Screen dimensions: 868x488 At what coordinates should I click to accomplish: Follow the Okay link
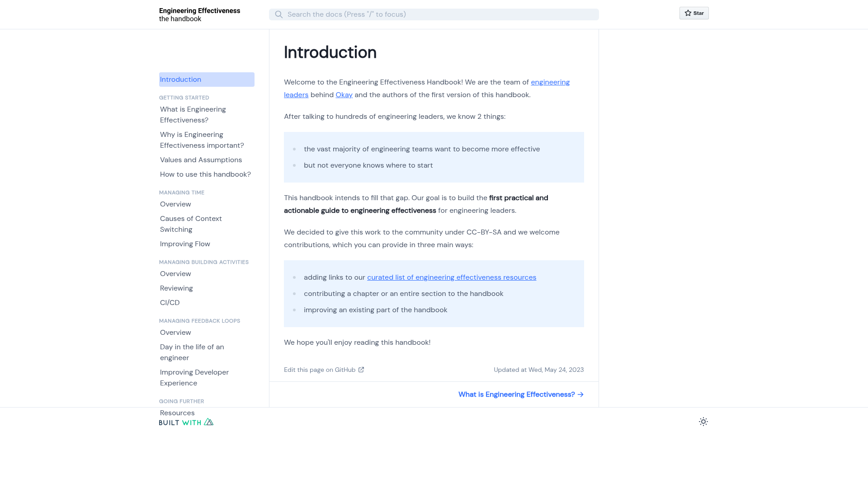pyautogui.click(x=344, y=95)
